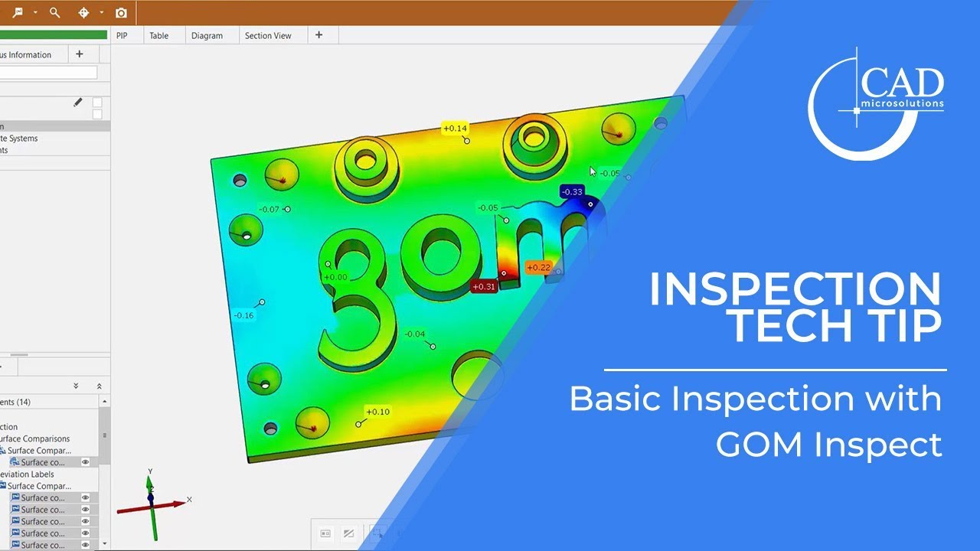This screenshot has height=551, width=980.
Task: Click the label icon of second deviation label row
Action: pos(15,510)
